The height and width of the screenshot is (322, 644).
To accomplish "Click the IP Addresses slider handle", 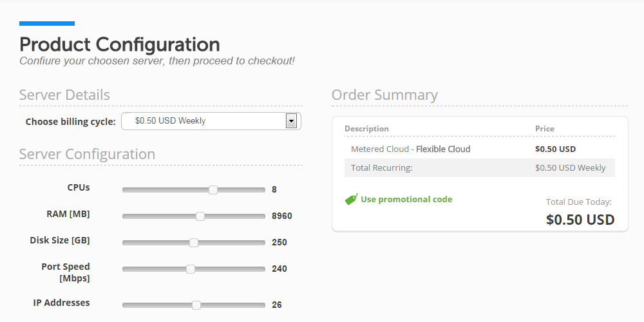I will [x=196, y=305].
